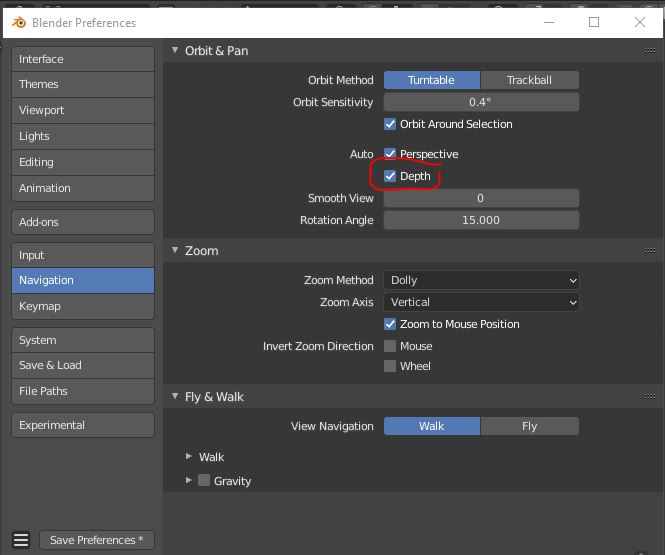Viewport: 665px width, 555px height.
Task: Collapse the Zoom section triangle
Action: tap(175, 251)
